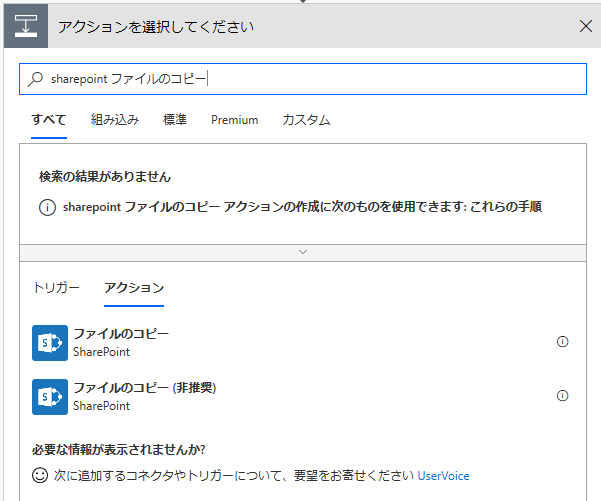Viewport: 601px width, 501px height.
Task: Click the search magnifier icon
Action: click(x=36, y=79)
